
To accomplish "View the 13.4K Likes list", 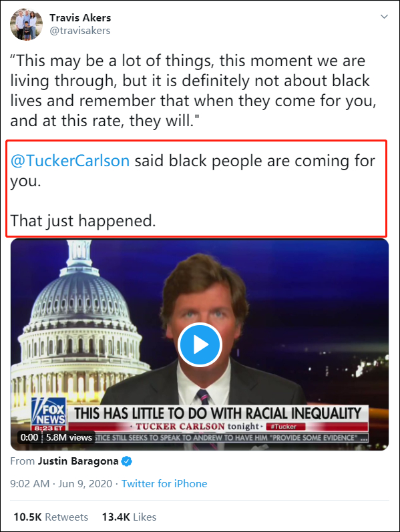I will click(129, 517).
